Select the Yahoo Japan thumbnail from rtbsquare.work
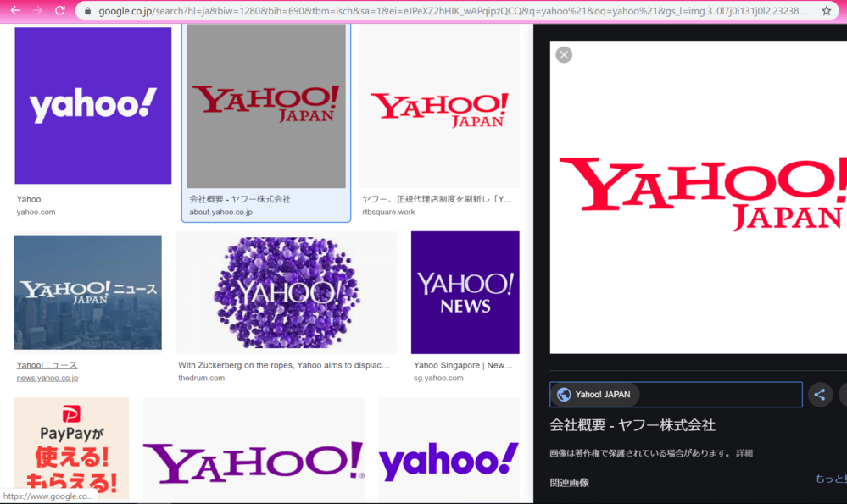The height and width of the screenshot is (504, 847). (x=439, y=107)
